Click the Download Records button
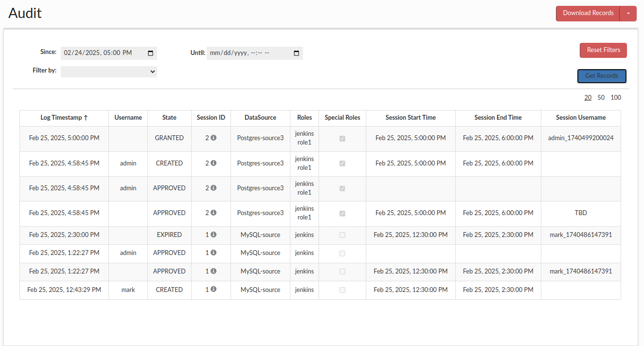This screenshot has height=346, width=644. pyautogui.click(x=588, y=14)
